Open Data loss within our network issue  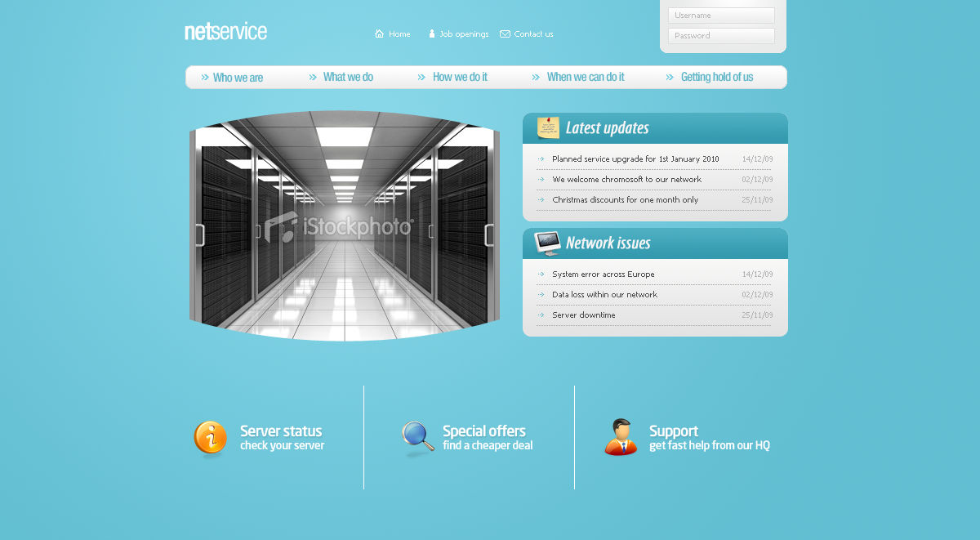(x=604, y=295)
